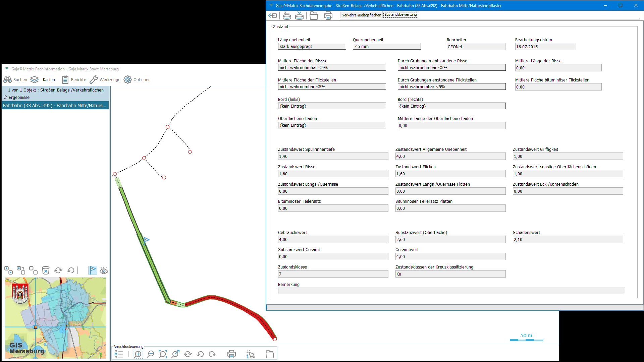
Task: Click the clear selection trash icon
Action: pyautogui.click(x=46, y=270)
